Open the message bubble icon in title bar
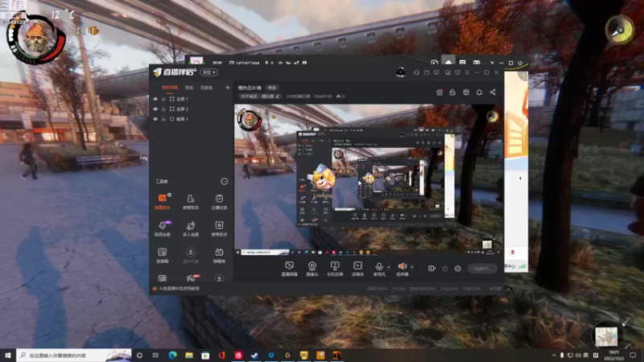 pyautogui.click(x=436, y=72)
